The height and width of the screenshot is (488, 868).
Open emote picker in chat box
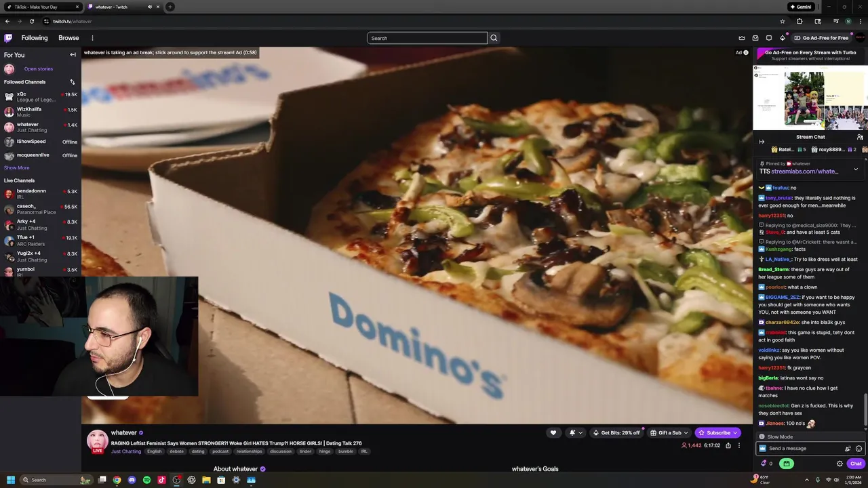click(x=859, y=449)
